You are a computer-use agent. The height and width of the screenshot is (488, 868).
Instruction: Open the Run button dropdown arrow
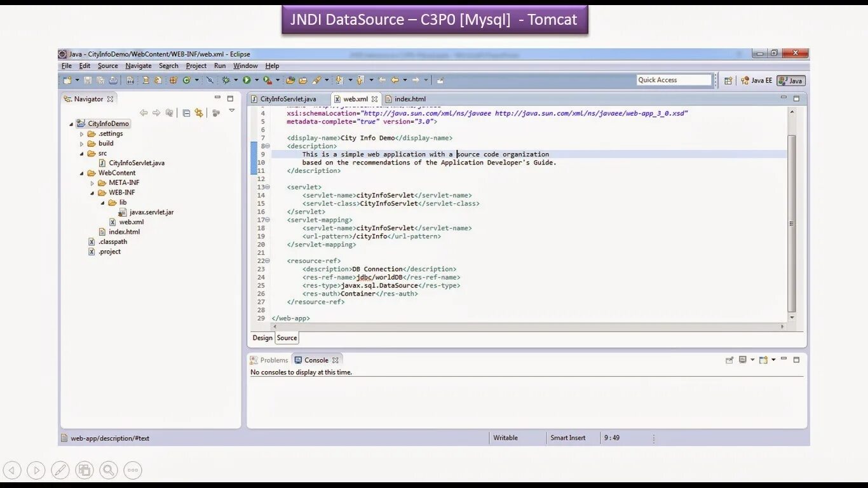click(x=257, y=80)
